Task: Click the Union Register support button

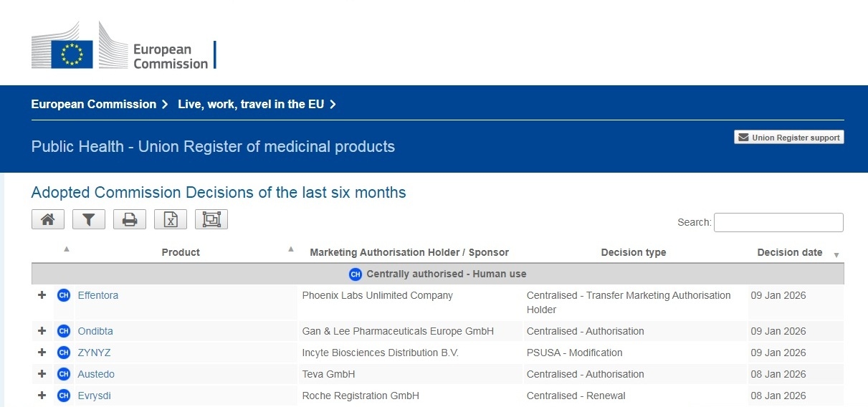Action: (788, 138)
